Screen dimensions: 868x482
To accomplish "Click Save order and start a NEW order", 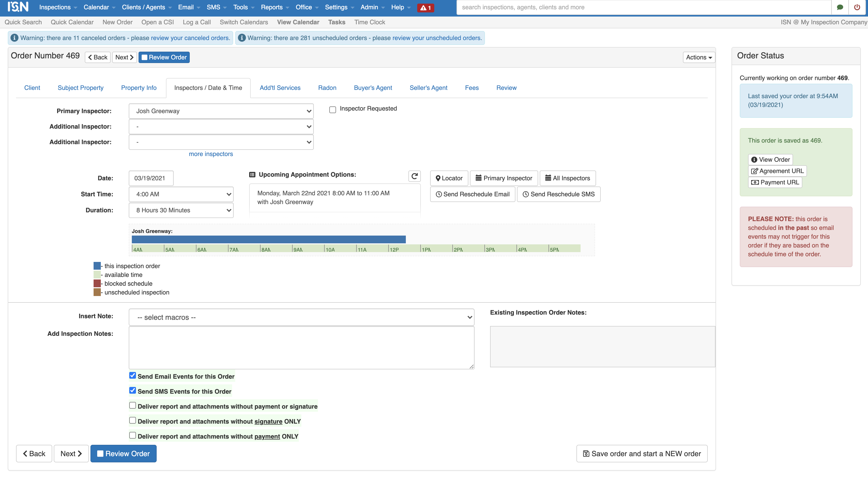I will click(642, 453).
